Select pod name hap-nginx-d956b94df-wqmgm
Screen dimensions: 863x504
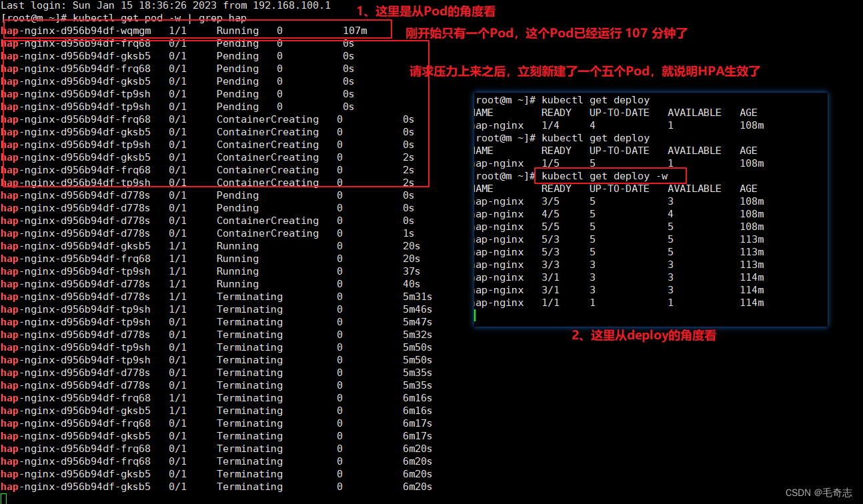76,31
